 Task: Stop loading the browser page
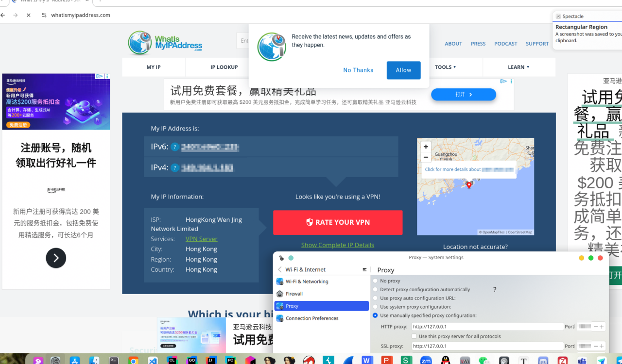pos(28,15)
